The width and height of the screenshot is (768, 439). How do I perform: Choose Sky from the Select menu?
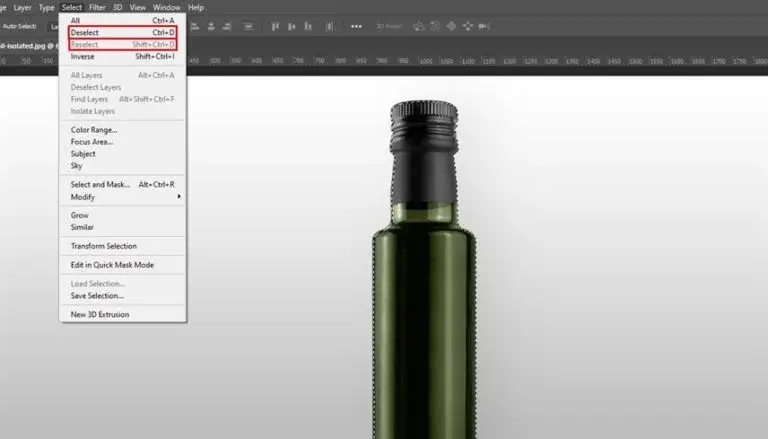point(122,166)
